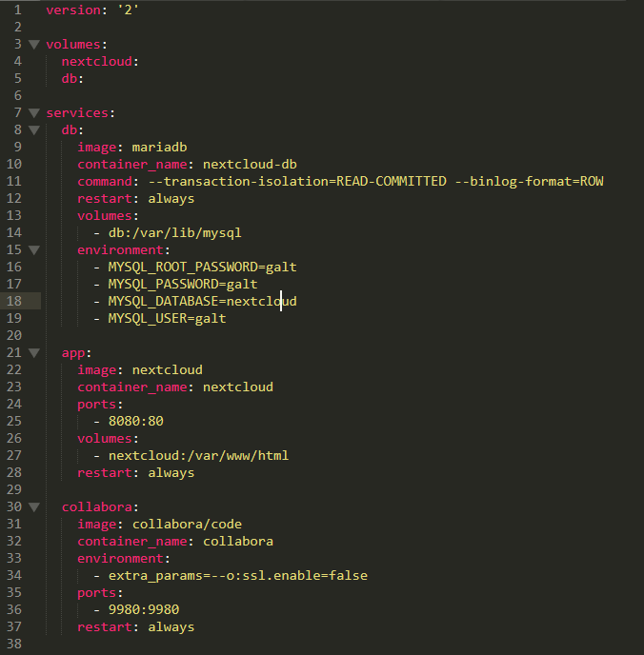Viewport: 644px width, 655px height.
Task: Click extra_params=--o:ssl.enable=false entry
Action: pyautogui.click(x=238, y=576)
